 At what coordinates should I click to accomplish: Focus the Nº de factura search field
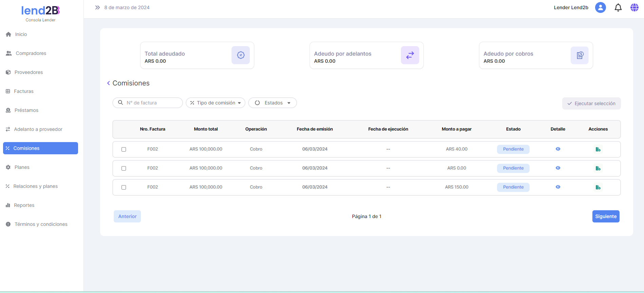pos(151,103)
